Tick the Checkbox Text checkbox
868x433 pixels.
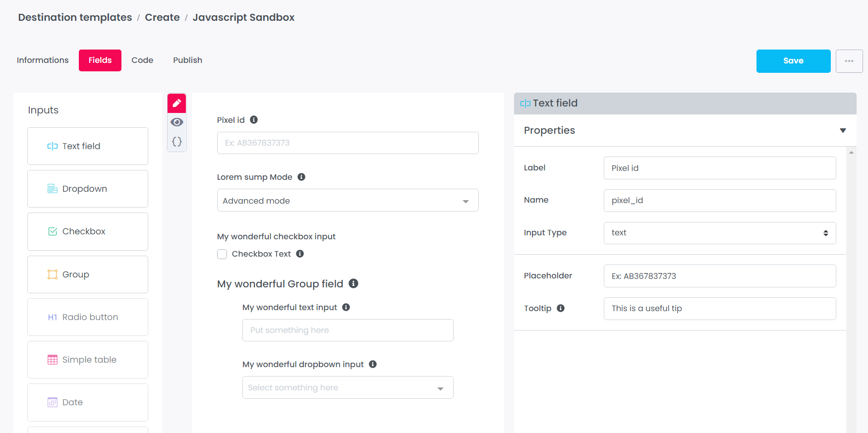coord(222,254)
